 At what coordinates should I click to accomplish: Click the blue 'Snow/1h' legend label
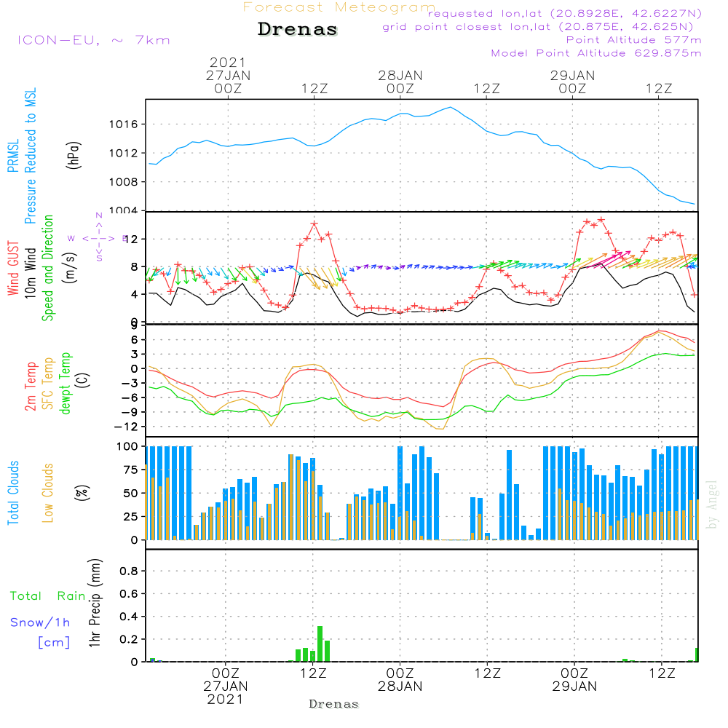click(40, 622)
